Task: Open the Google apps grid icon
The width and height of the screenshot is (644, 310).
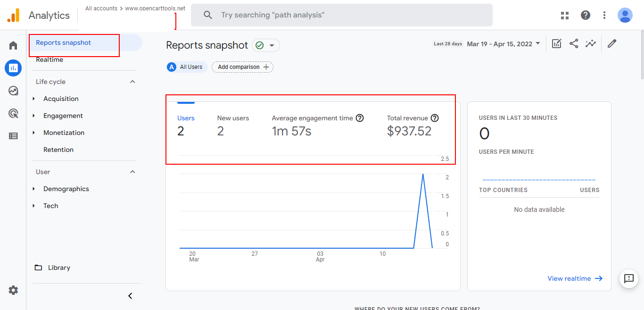Action: coord(565,15)
